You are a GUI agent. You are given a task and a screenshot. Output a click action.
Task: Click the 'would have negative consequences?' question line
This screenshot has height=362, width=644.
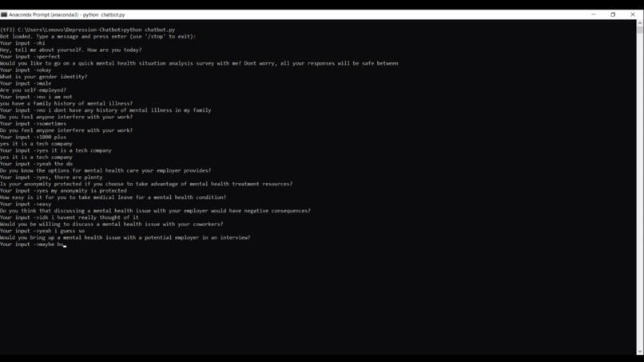155,211
